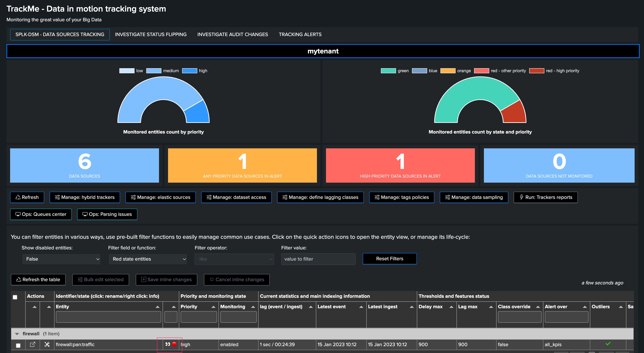Open Tracking Alerts tab
644x353 pixels.
[300, 34]
